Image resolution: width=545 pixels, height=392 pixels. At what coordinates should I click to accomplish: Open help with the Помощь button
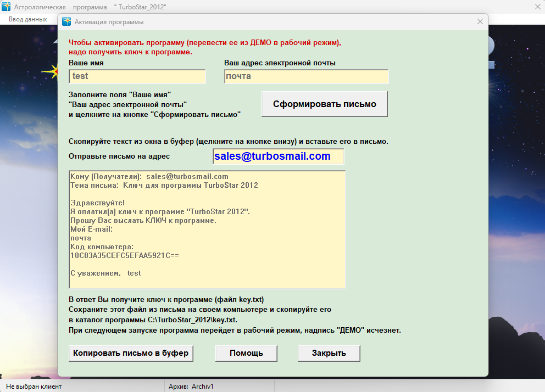click(247, 354)
